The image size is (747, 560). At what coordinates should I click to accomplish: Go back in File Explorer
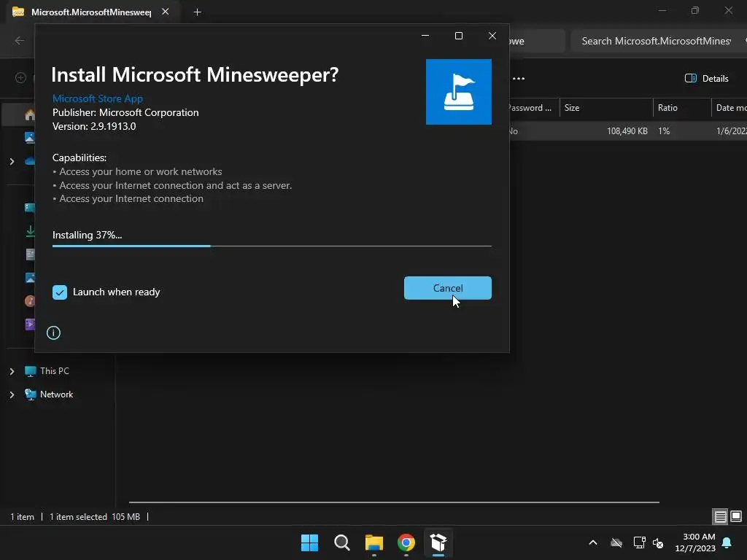pos(20,41)
